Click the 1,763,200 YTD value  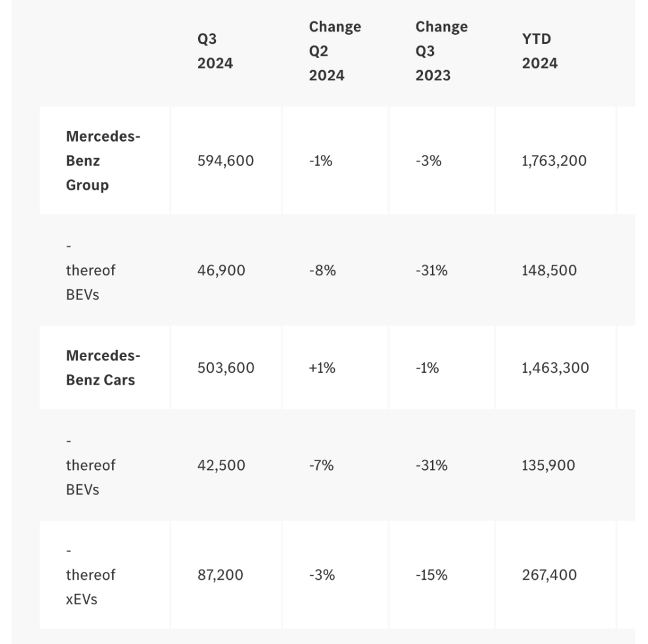point(554,160)
